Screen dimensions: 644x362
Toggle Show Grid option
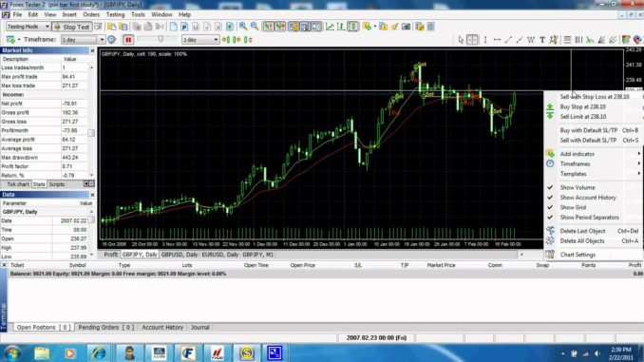tap(573, 207)
